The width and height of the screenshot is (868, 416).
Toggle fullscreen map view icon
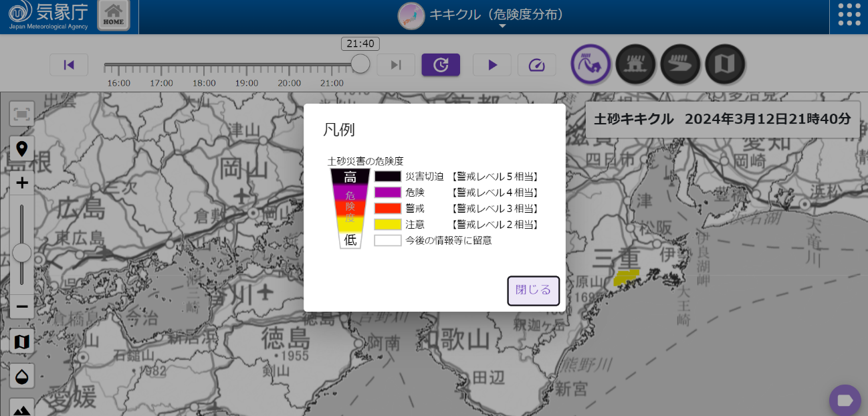click(x=22, y=114)
